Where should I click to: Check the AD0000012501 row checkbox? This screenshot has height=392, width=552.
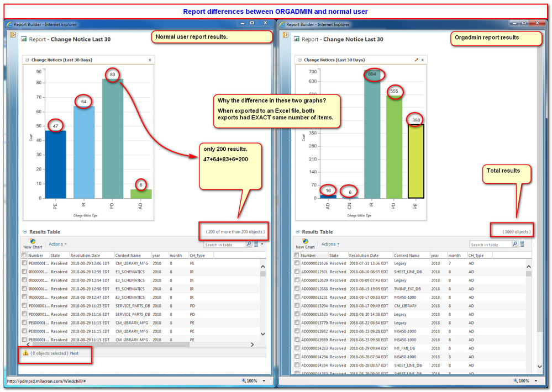point(297,271)
